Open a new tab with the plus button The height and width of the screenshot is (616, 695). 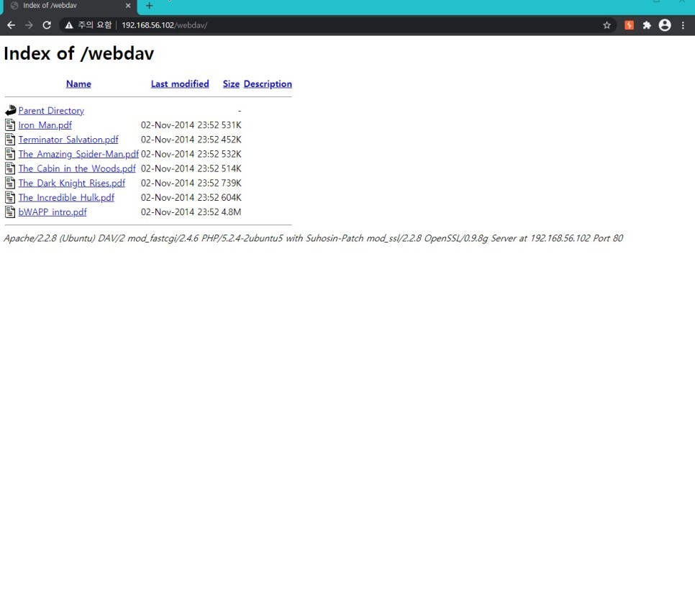[x=150, y=6]
